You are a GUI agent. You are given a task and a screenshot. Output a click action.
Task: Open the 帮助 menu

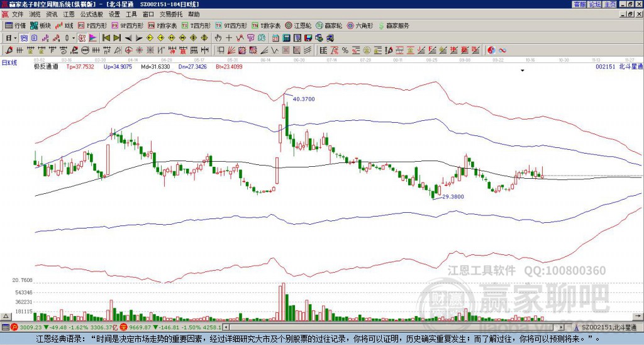point(194,14)
